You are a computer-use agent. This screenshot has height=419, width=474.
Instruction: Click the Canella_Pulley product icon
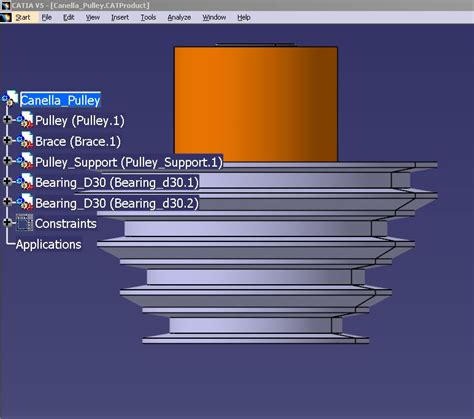click(10, 98)
